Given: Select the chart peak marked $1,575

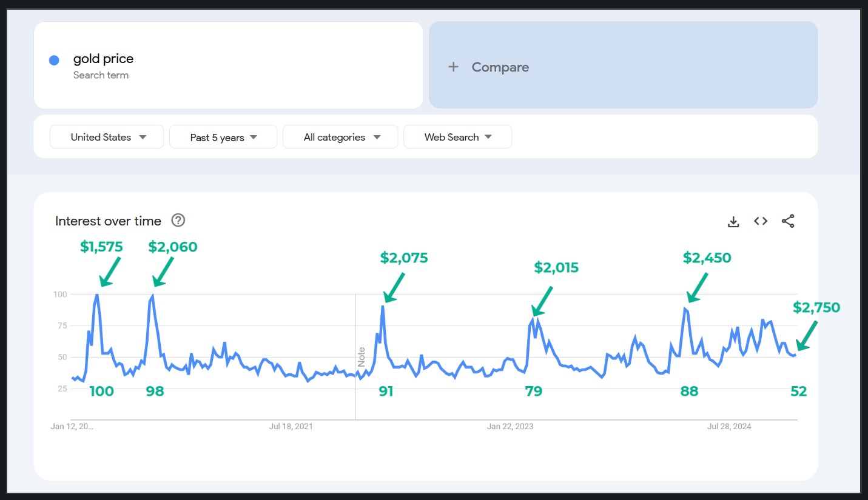Looking at the screenshot, I should 97,295.
